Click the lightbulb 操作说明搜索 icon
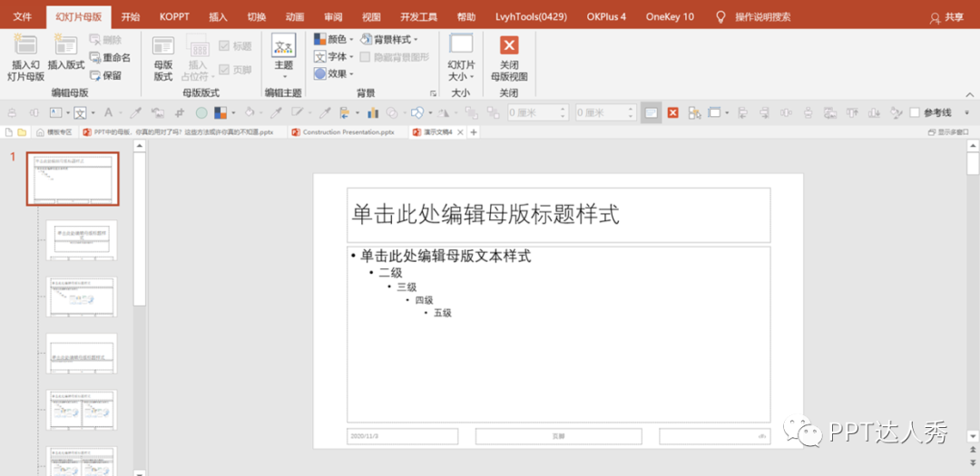 pos(722,16)
